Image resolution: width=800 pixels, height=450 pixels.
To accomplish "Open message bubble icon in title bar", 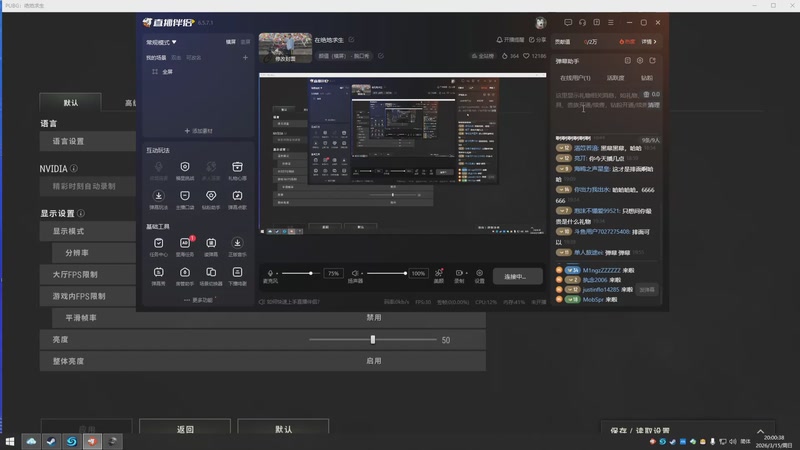I will 568,22.
